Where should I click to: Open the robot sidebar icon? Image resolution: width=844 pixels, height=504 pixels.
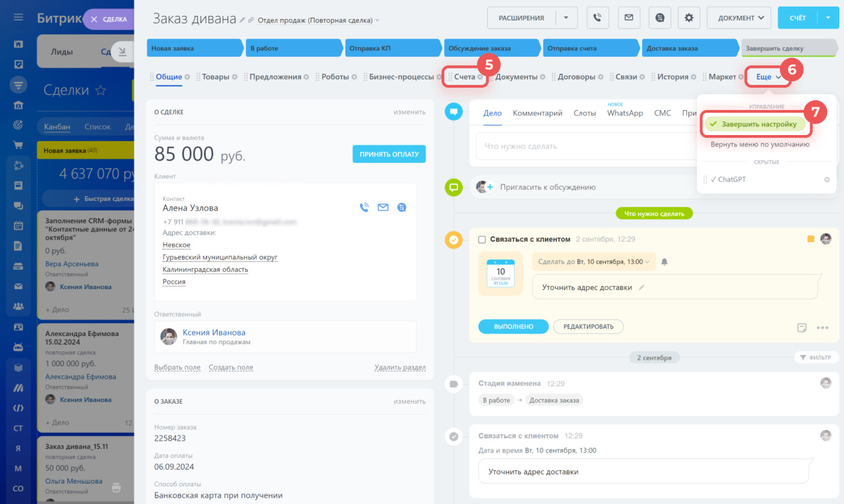pos(18,347)
